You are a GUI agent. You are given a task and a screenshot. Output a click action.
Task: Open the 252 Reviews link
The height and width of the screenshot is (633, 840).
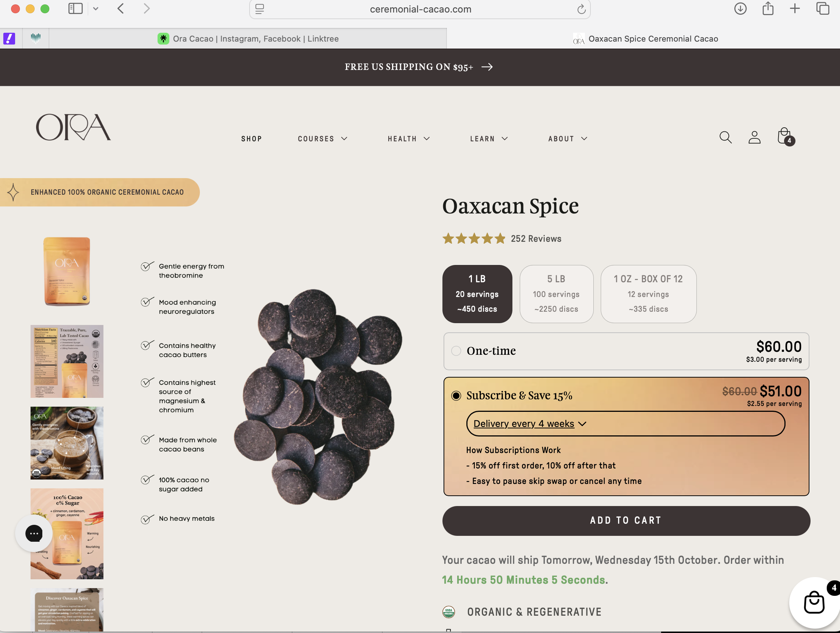(536, 238)
